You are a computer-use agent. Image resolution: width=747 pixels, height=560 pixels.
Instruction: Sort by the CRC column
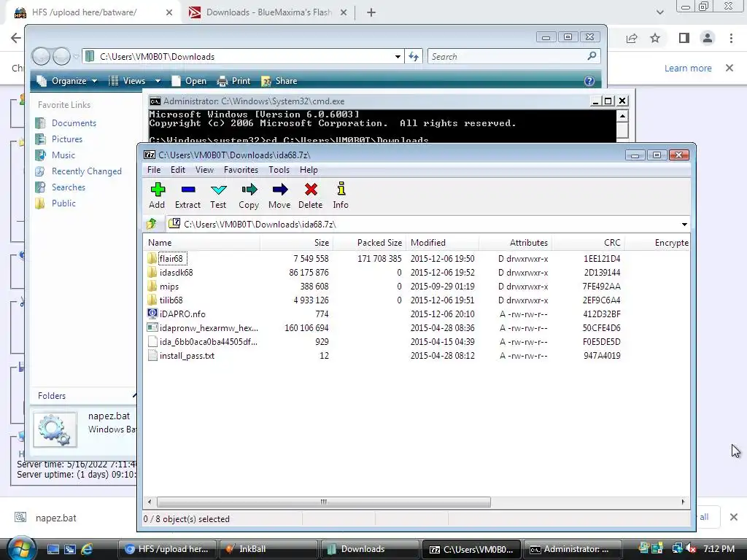(x=588, y=243)
